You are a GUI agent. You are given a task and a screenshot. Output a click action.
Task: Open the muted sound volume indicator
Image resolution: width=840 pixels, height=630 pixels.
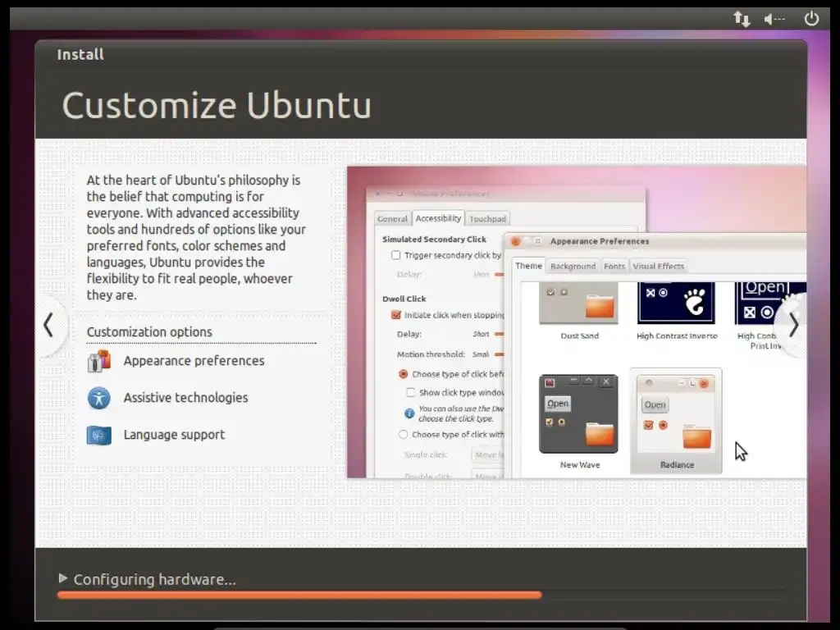[x=774, y=20]
